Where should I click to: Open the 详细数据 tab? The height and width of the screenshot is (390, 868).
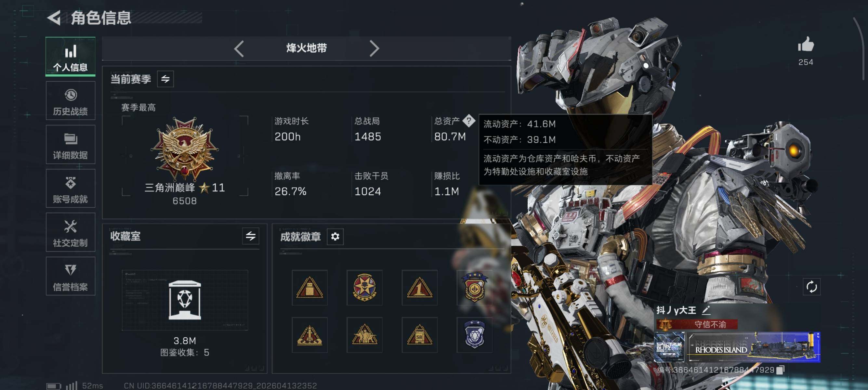71,145
